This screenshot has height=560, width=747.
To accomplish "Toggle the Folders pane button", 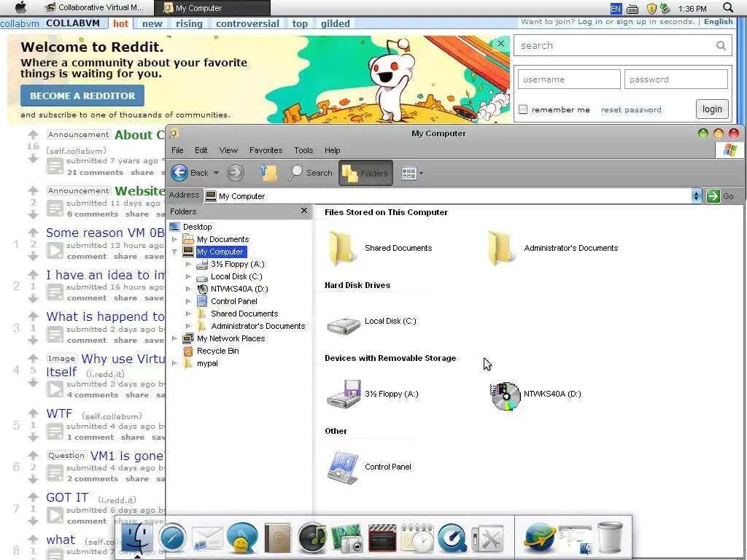I will (365, 173).
